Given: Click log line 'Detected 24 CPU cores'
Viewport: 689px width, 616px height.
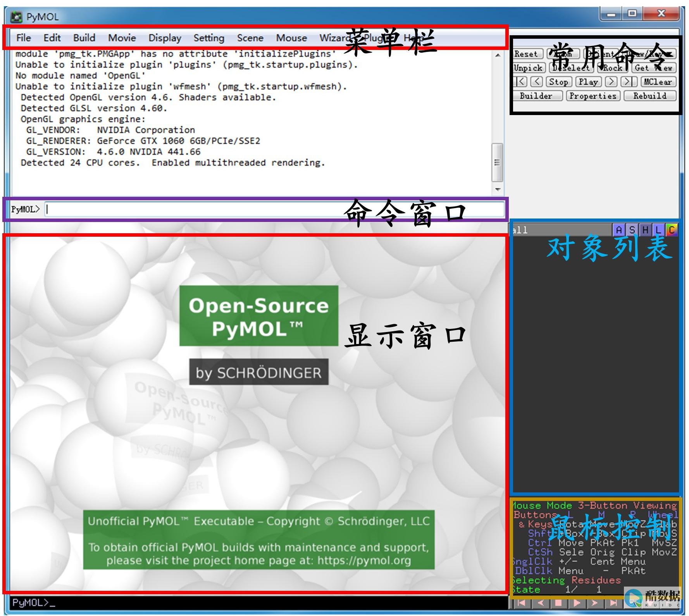Looking at the screenshot, I should [173, 162].
